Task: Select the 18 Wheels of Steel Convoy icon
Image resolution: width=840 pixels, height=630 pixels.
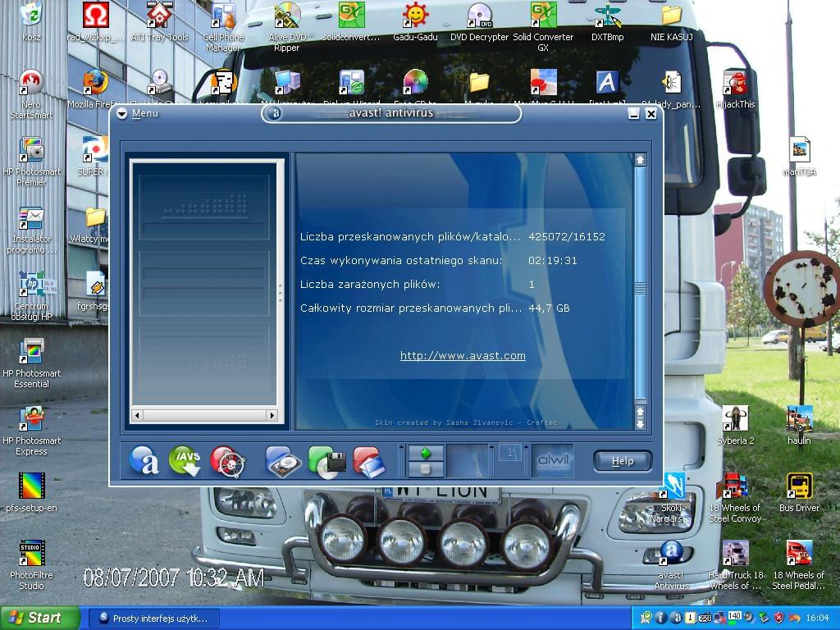Action: [x=735, y=499]
